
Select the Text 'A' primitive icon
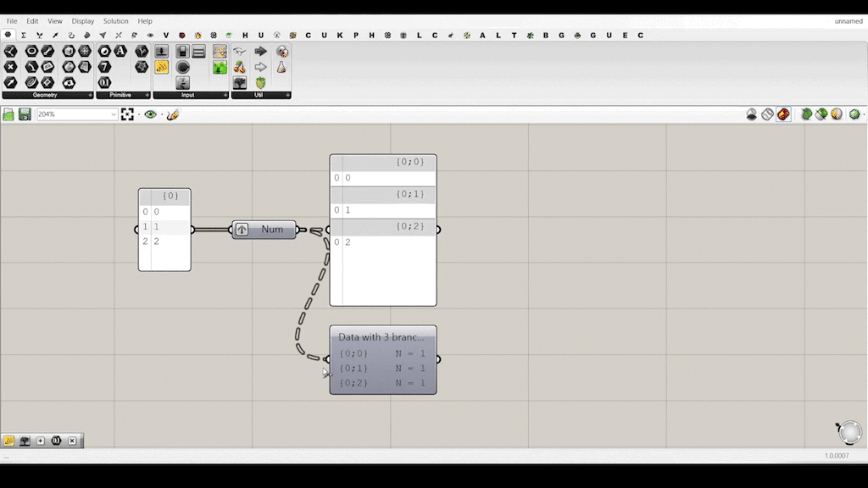pos(120,51)
